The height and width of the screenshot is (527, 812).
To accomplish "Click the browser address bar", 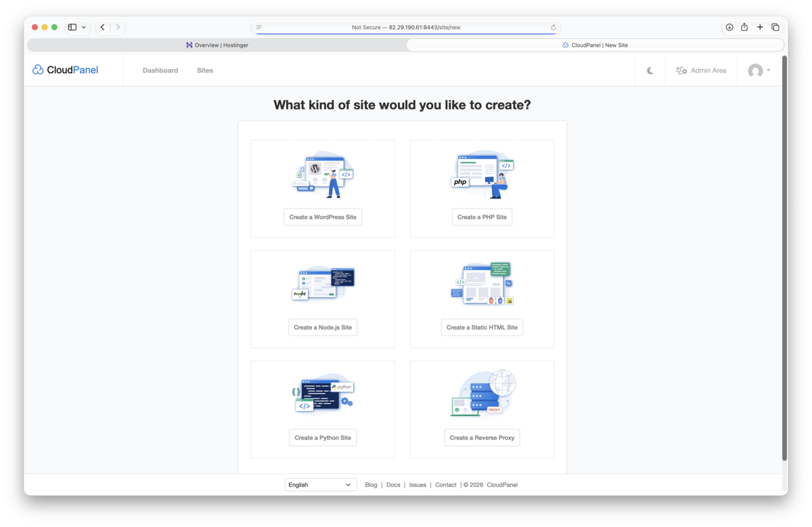I will pyautogui.click(x=406, y=27).
